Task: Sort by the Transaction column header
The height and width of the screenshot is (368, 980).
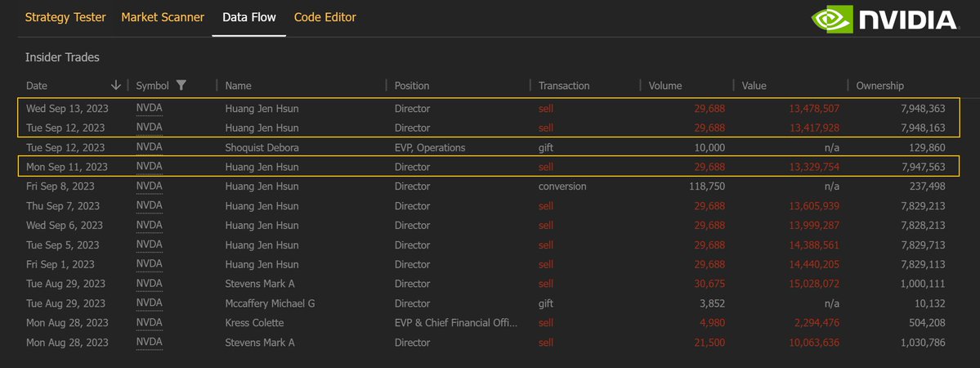Action: 564,86
